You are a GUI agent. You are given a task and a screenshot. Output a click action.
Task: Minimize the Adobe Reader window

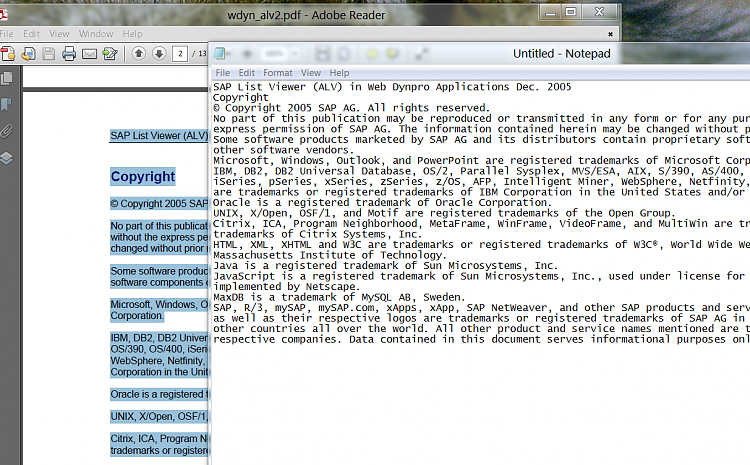coord(551,12)
